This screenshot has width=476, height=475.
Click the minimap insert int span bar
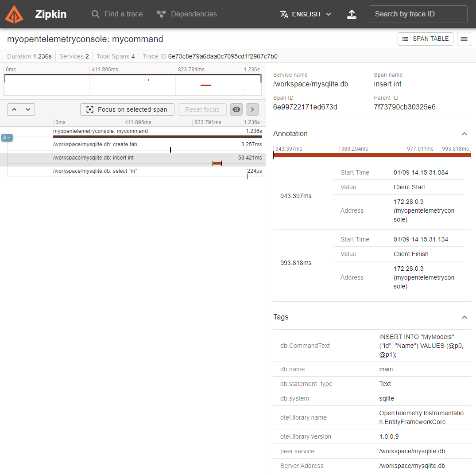coord(206,86)
